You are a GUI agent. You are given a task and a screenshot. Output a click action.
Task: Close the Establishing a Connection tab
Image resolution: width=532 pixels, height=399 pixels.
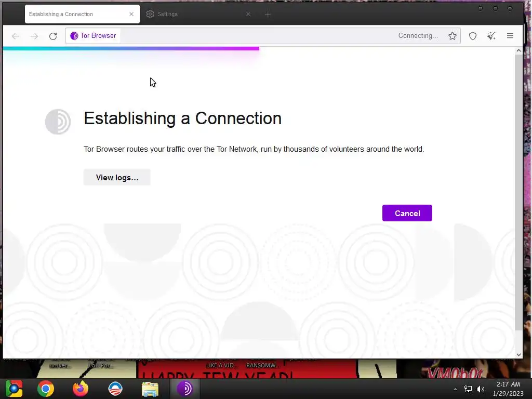tap(131, 14)
